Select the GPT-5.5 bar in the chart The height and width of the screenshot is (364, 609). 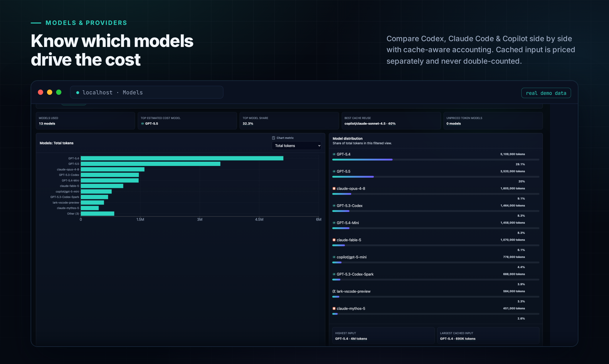(151, 164)
